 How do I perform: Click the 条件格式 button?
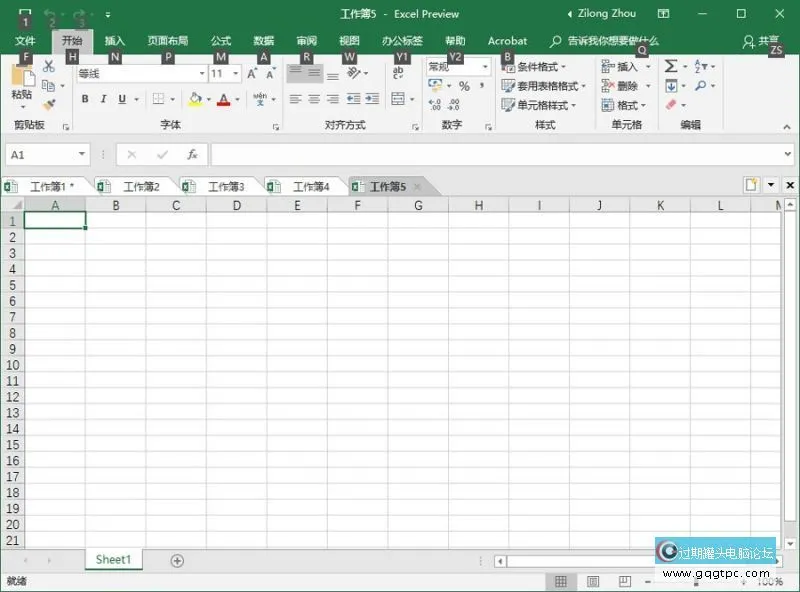(x=538, y=67)
